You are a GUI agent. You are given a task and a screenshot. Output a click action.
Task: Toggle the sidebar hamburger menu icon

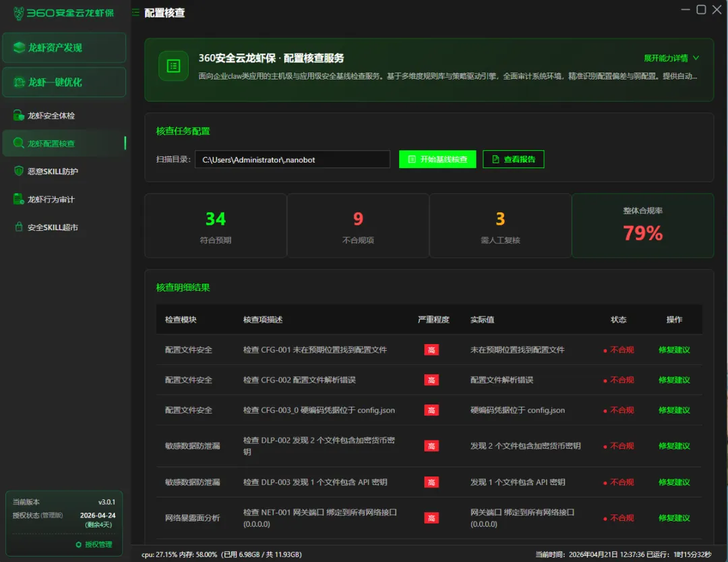point(135,13)
